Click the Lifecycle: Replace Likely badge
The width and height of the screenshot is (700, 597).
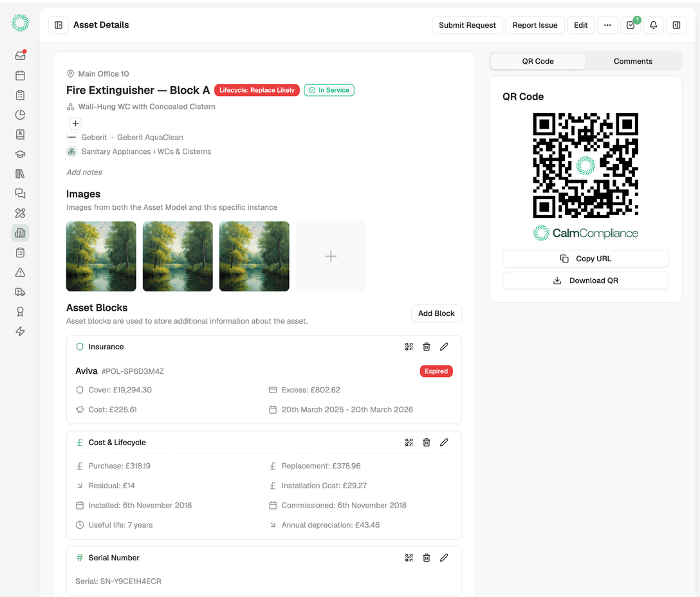(x=257, y=90)
